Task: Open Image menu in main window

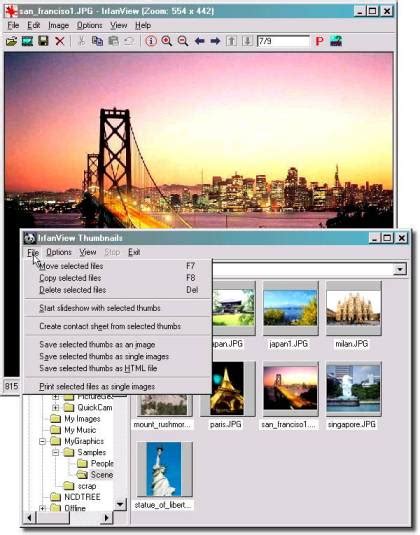Action: (58, 26)
